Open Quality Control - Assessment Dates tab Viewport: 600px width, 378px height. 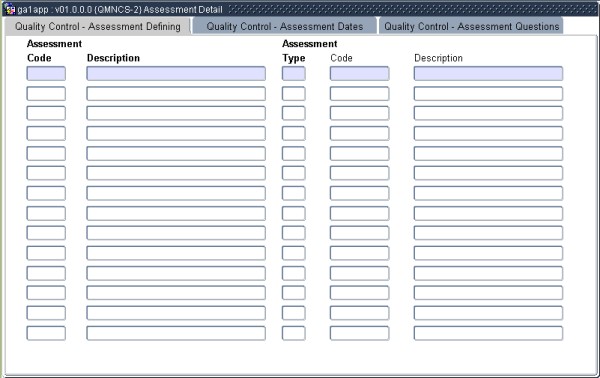pos(285,26)
